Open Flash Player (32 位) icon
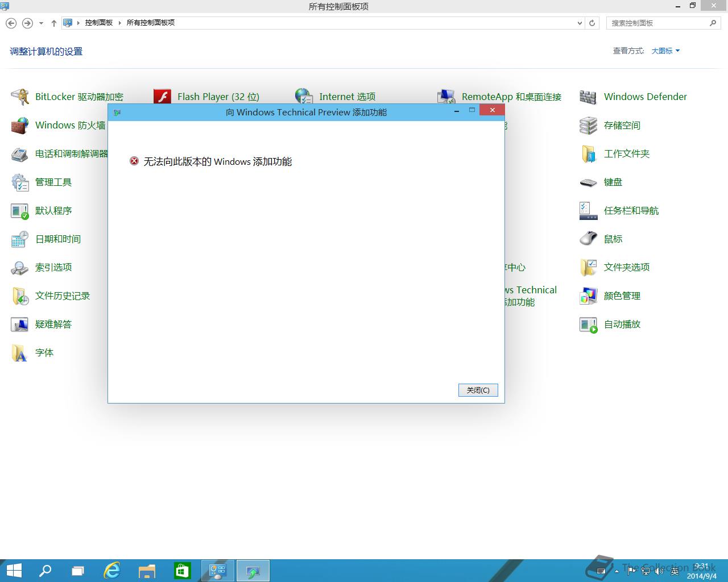The width and height of the screenshot is (728, 582). tap(162, 96)
